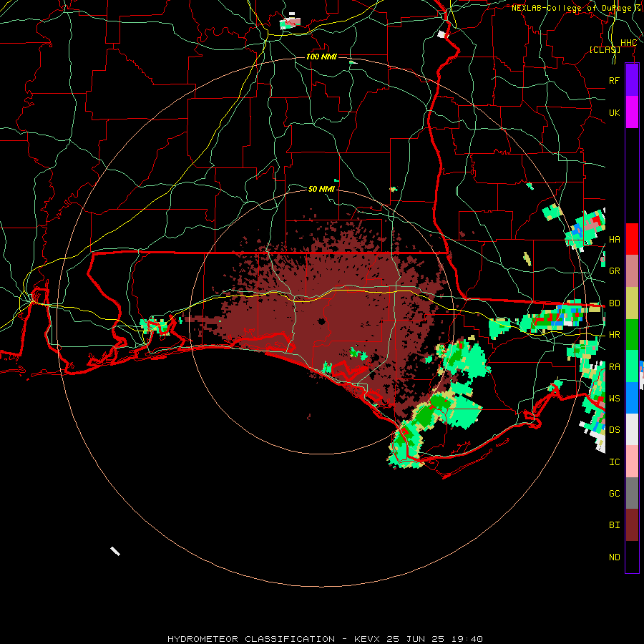
Task: Click the HYDROMETEOR CLASSIFICATION title text
Action: point(251,639)
